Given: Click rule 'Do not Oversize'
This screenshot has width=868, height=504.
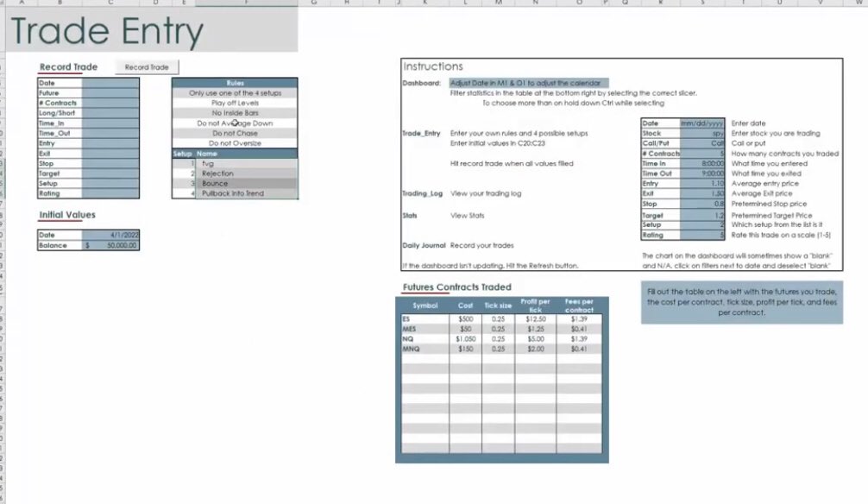Looking at the screenshot, I should click(235, 143).
